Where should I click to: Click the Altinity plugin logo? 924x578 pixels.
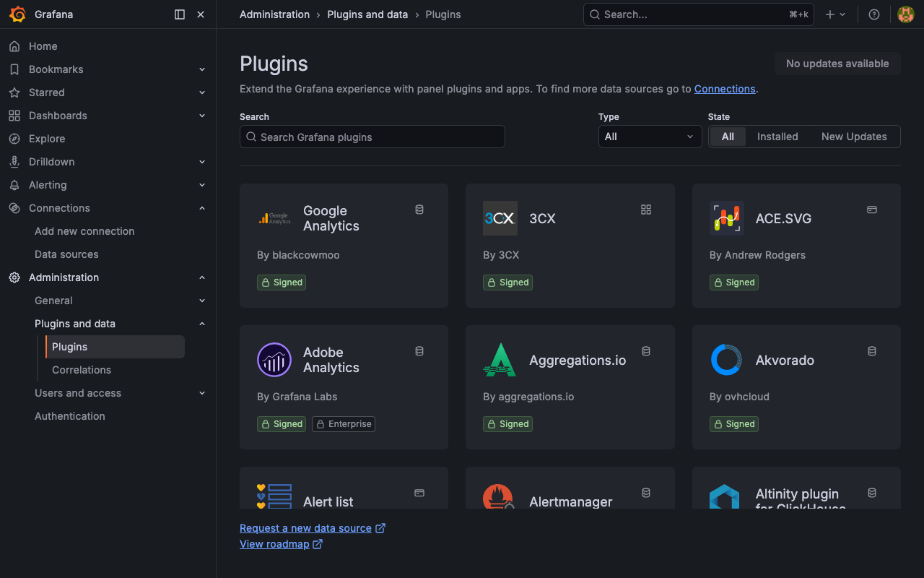pos(725,496)
